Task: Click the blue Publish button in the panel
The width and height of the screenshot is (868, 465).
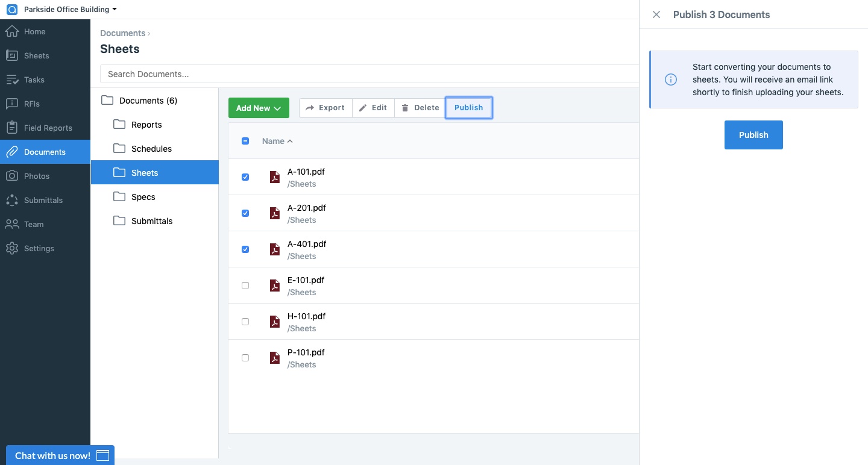Action: [x=753, y=135]
